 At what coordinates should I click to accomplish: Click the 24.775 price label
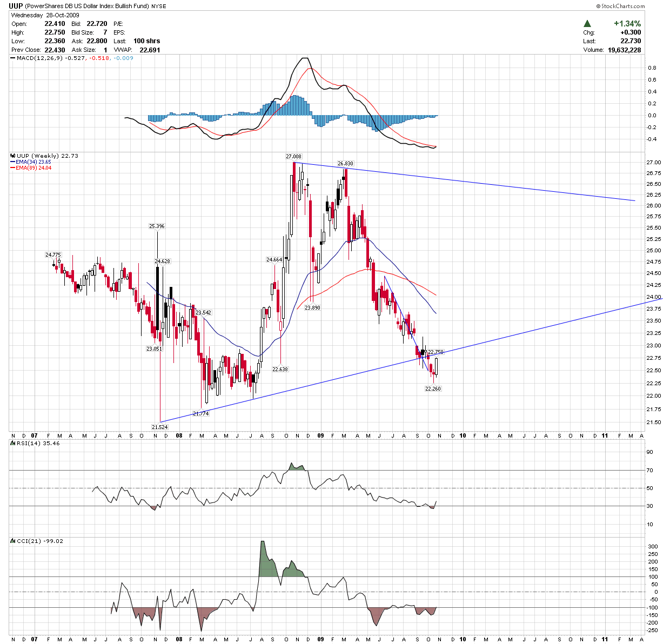53,254
